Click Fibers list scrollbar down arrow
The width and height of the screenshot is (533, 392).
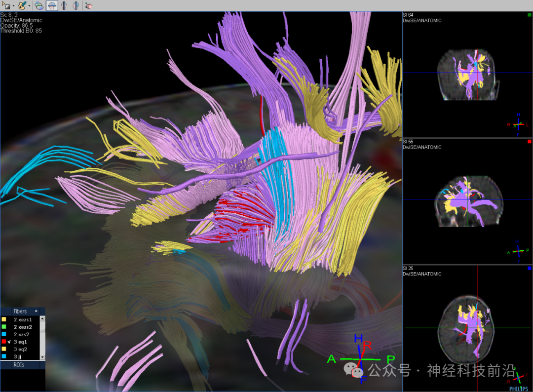click(x=42, y=357)
